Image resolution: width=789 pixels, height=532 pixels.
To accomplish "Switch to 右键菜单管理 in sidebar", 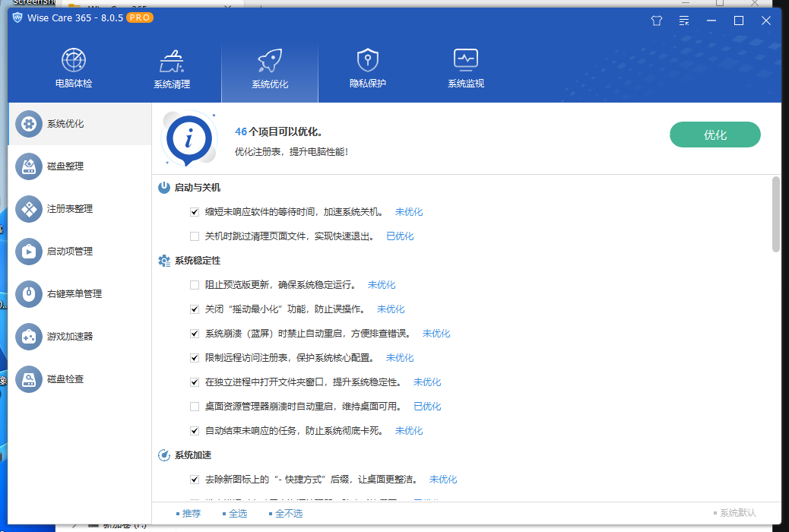I will [80, 294].
